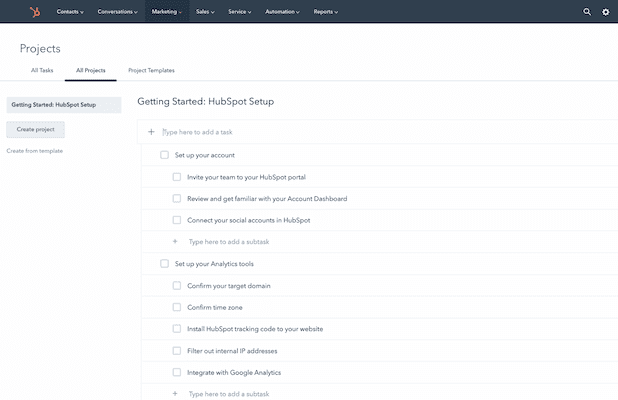The width and height of the screenshot is (618, 400).
Task: Open Review and get familiar with Account Dashboard text
Action: coord(267,199)
